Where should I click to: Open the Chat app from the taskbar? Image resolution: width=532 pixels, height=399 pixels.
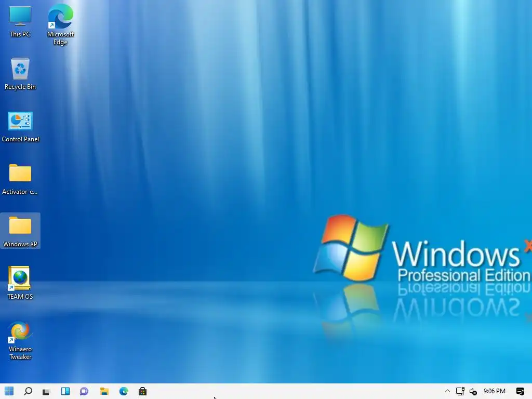click(84, 391)
